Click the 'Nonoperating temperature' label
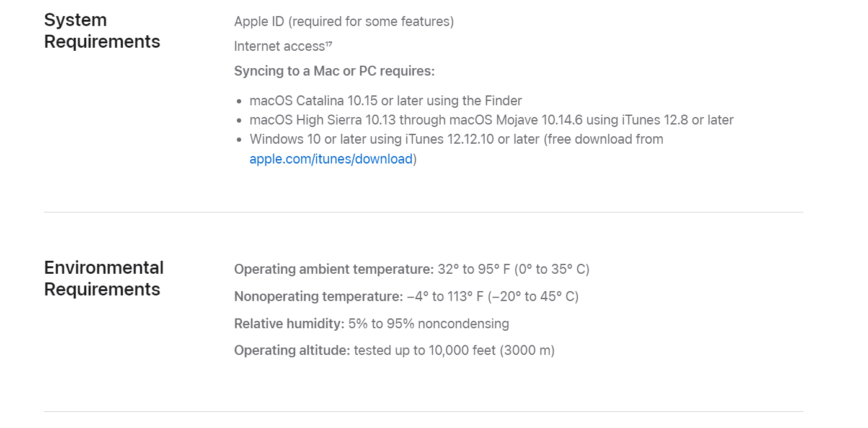The height and width of the screenshot is (428, 868). [319, 297]
